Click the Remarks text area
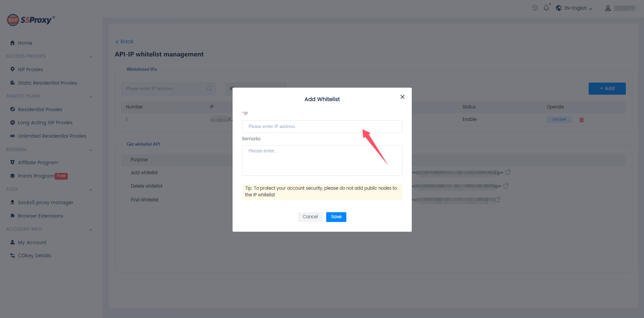Viewport: 644px width, 318px height. (x=322, y=161)
